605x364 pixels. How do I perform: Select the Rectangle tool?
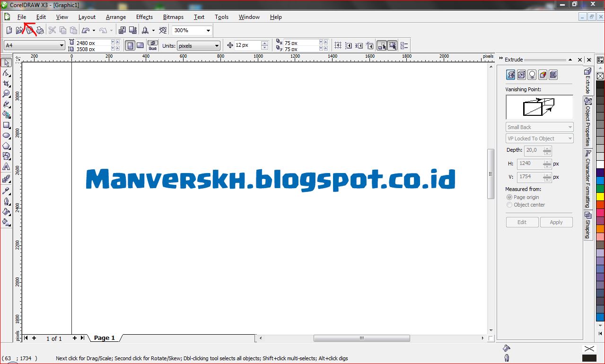point(7,124)
